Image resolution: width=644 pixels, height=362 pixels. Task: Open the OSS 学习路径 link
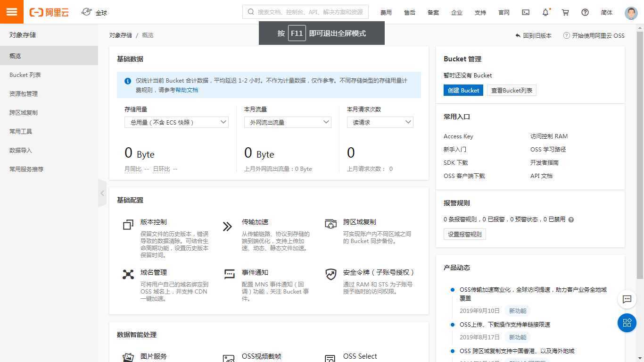(548, 149)
